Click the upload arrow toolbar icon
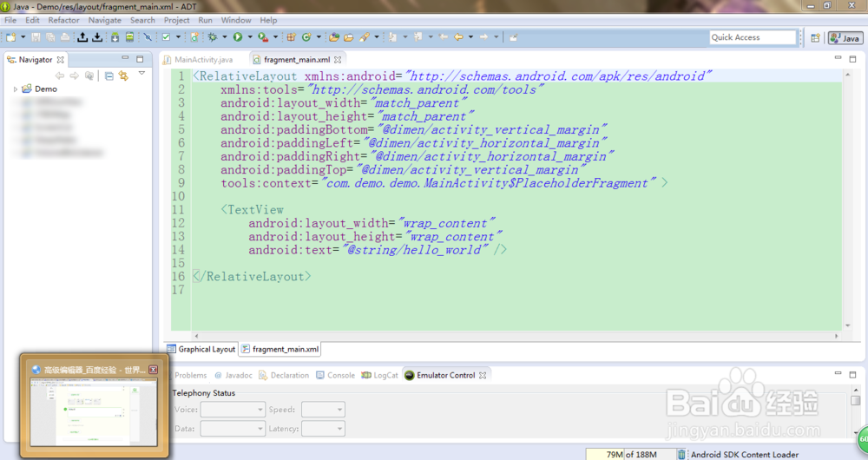The height and width of the screenshot is (460, 868). tap(82, 37)
